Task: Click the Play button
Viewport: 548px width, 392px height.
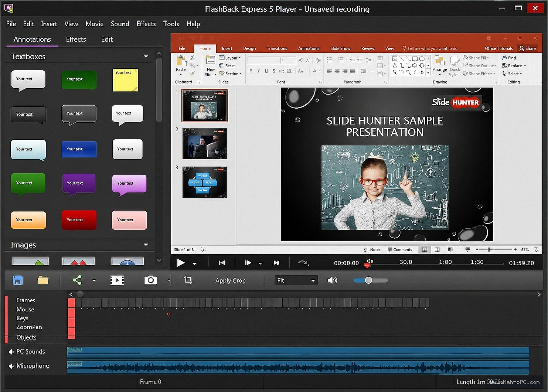Action: coord(181,263)
